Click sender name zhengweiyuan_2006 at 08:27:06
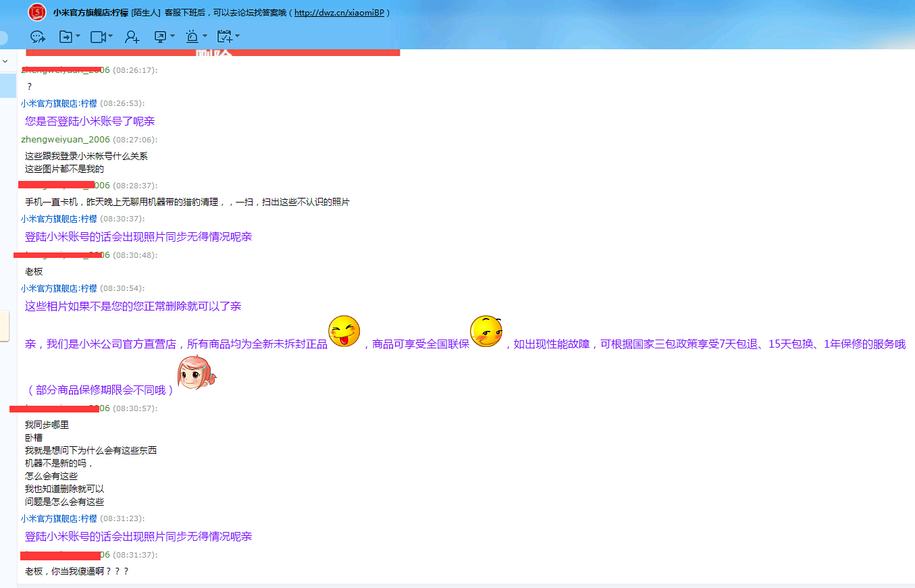The height and width of the screenshot is (588, 915). point(66,140)
